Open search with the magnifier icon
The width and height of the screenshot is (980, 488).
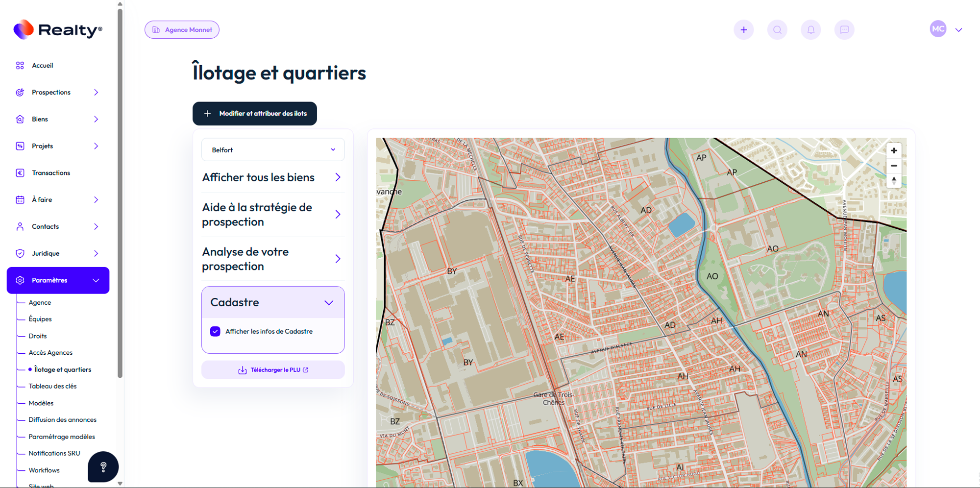click(777, 30)
